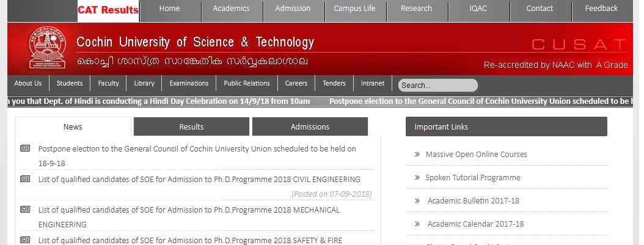Open Feedback page
Viewport: 644px width, 245px height.
point(602,9)
